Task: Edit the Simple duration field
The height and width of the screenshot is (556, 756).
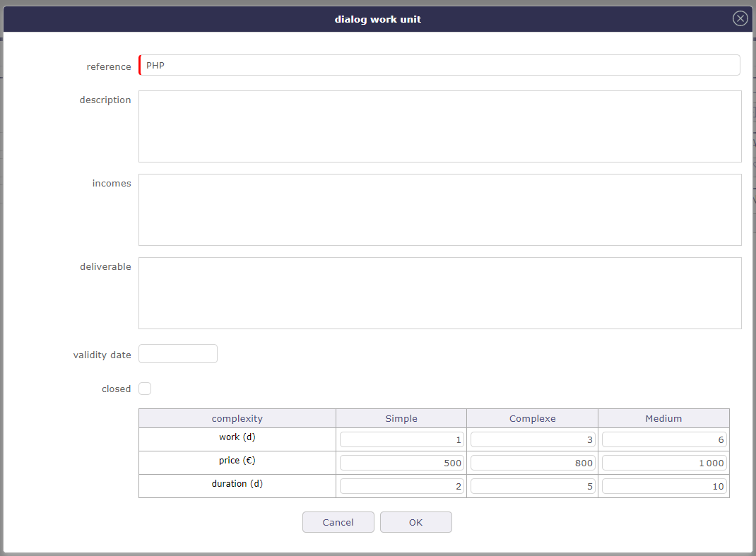Action: [401, 486]
